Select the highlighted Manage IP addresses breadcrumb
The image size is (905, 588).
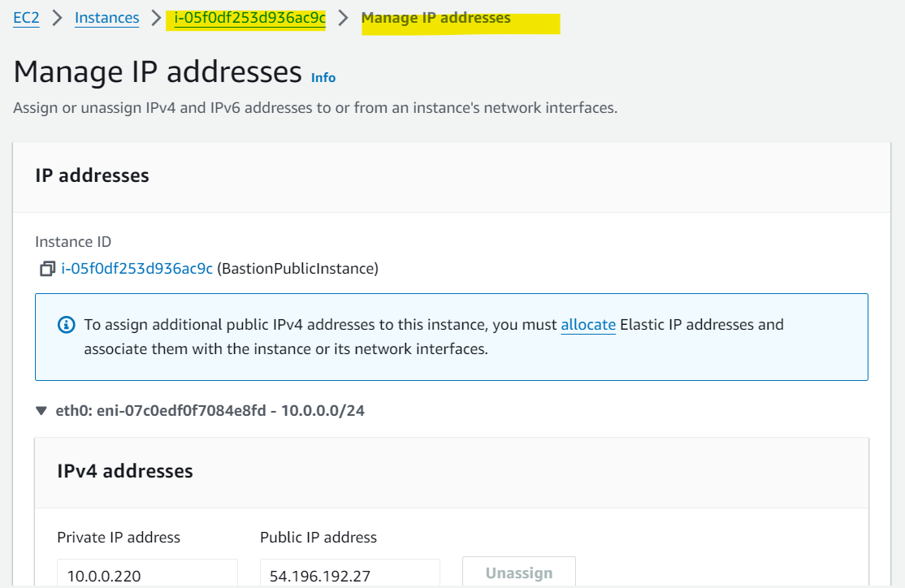(435, 18)
